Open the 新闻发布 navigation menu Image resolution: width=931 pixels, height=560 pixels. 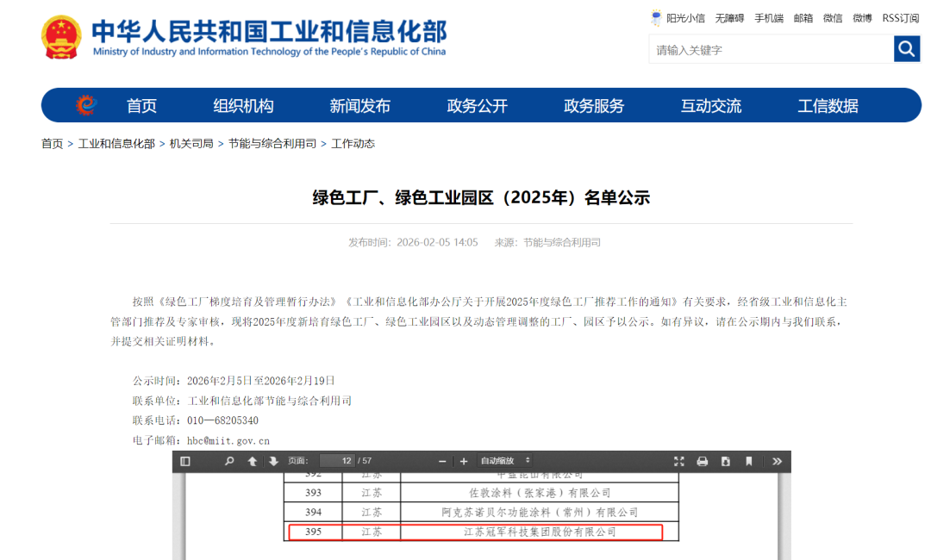click(359, 106)
